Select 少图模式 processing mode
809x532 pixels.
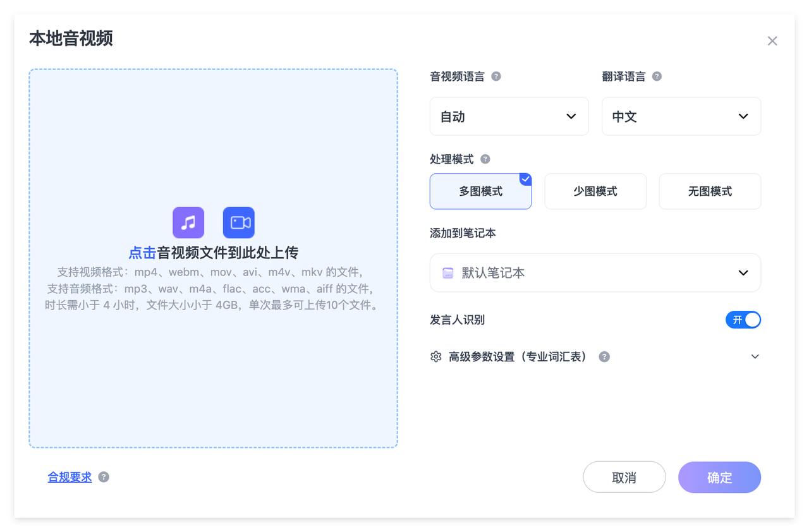click(595, 191)
